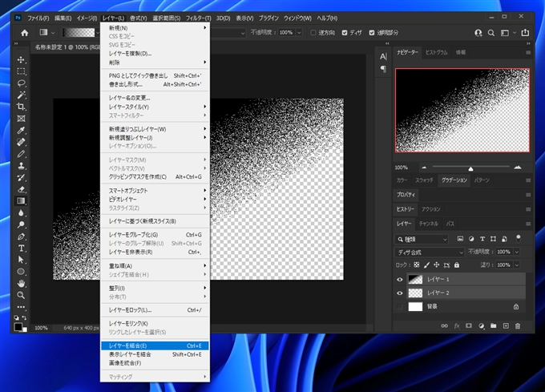Activate the Type (T) tool
This screenshot has height=392, width=545.
coord(22,248)
